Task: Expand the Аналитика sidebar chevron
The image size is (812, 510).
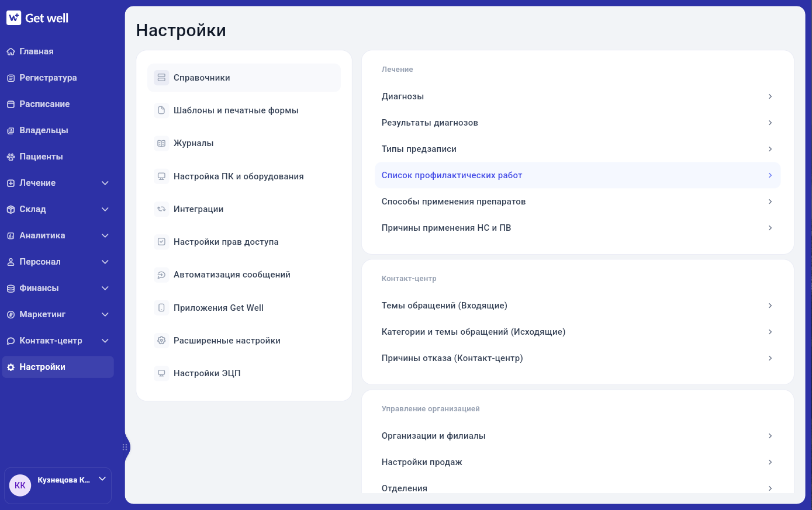Action: (x=105, y=235)
